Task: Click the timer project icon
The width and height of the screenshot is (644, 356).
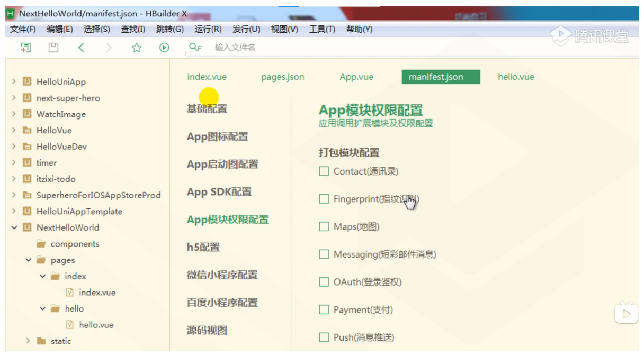Action: 27,162
